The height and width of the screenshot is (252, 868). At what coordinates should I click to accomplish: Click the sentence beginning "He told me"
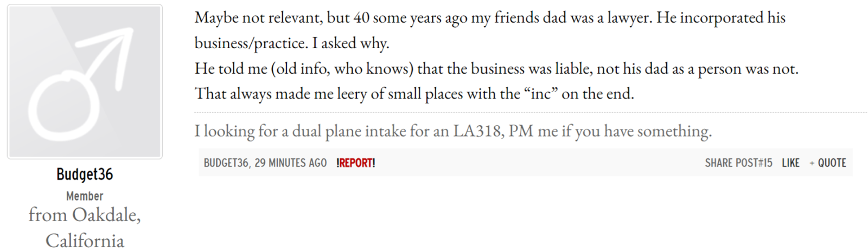tap(496, 69)
